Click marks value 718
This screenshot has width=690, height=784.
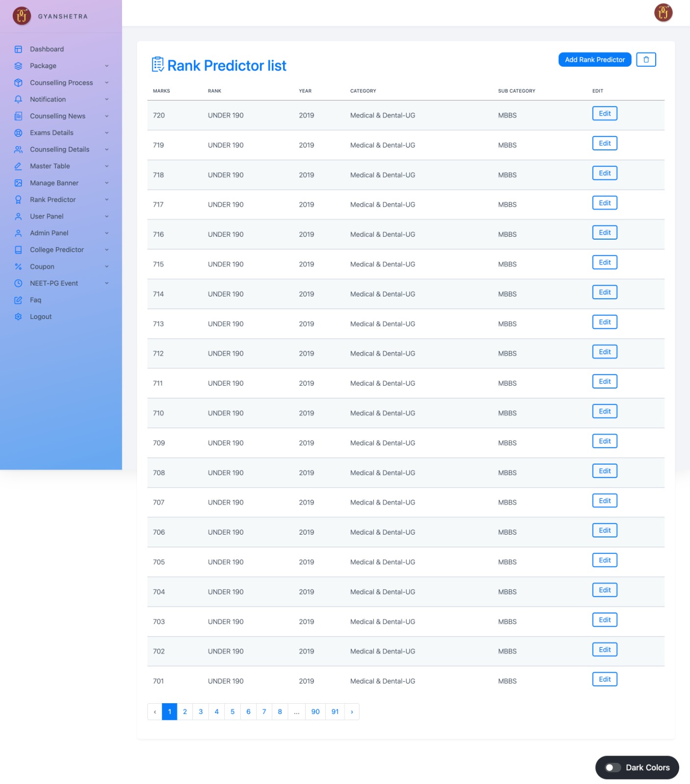coord(159,175)
